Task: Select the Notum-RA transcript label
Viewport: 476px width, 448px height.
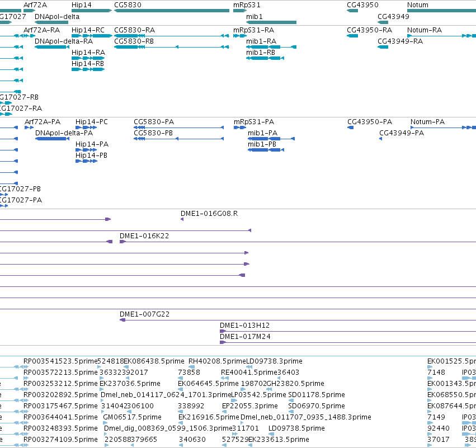Action: tap(425, 30)
